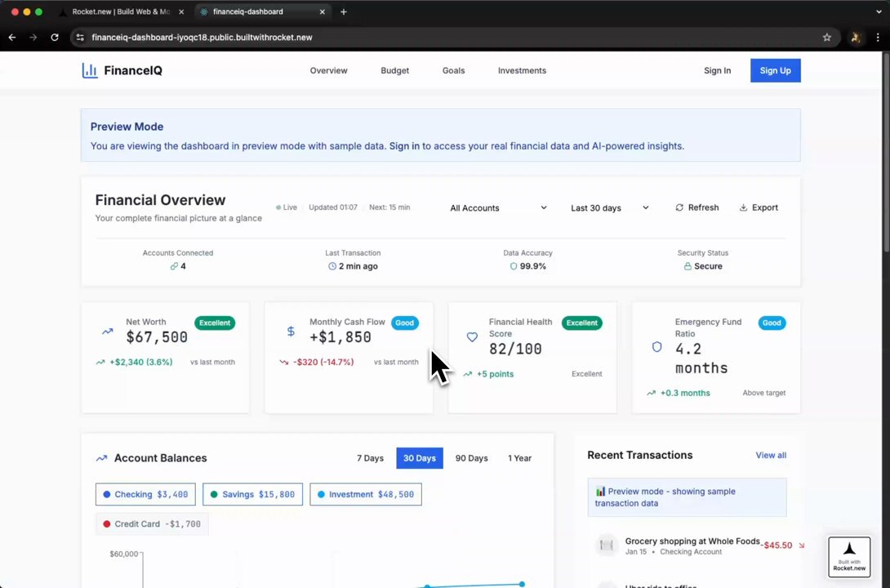Click the FinanceIQ bar chart logo

click(x=90, y=70)
